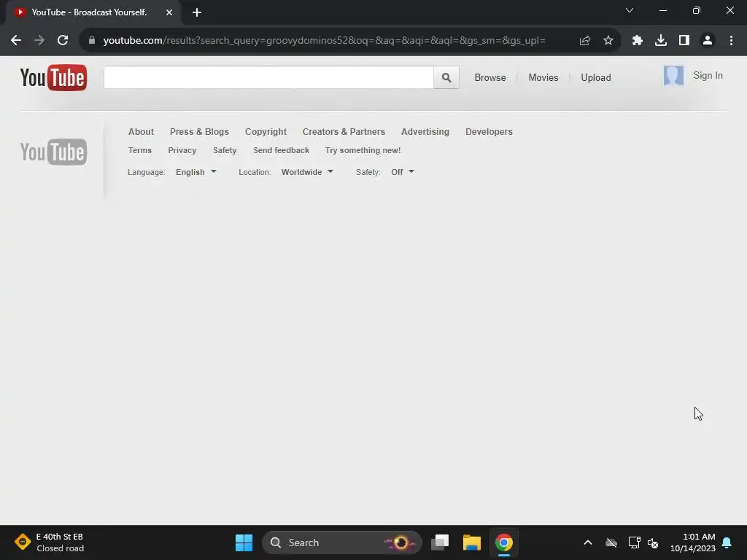Screen dimensions: 747x560
Task: Click the YouTube logo in the header
Action: [53, 77]
